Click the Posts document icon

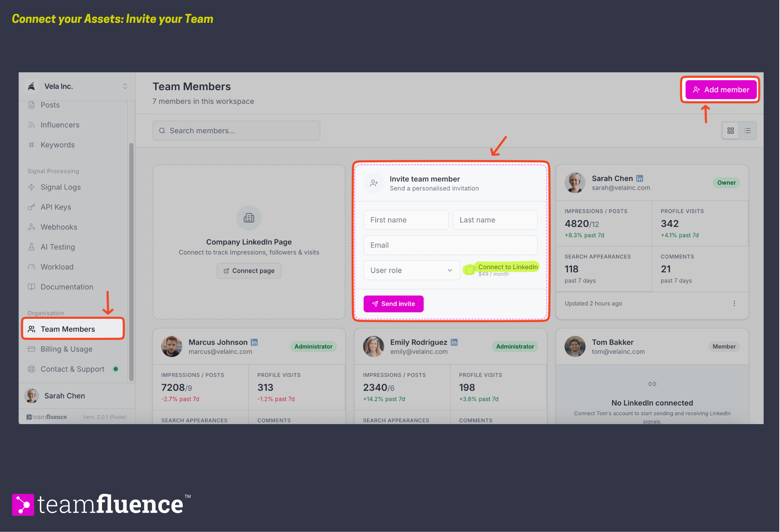[x=32, y=105]
